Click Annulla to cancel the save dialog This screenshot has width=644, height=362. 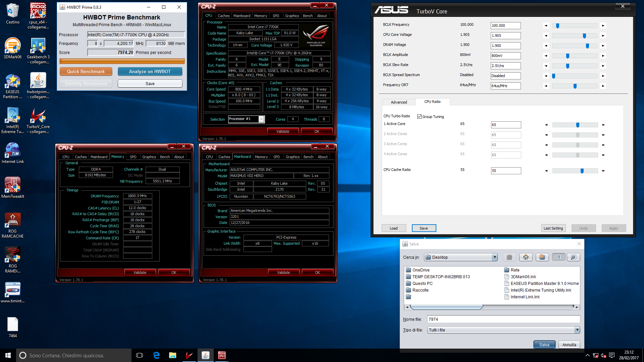[x=569, y=345]
